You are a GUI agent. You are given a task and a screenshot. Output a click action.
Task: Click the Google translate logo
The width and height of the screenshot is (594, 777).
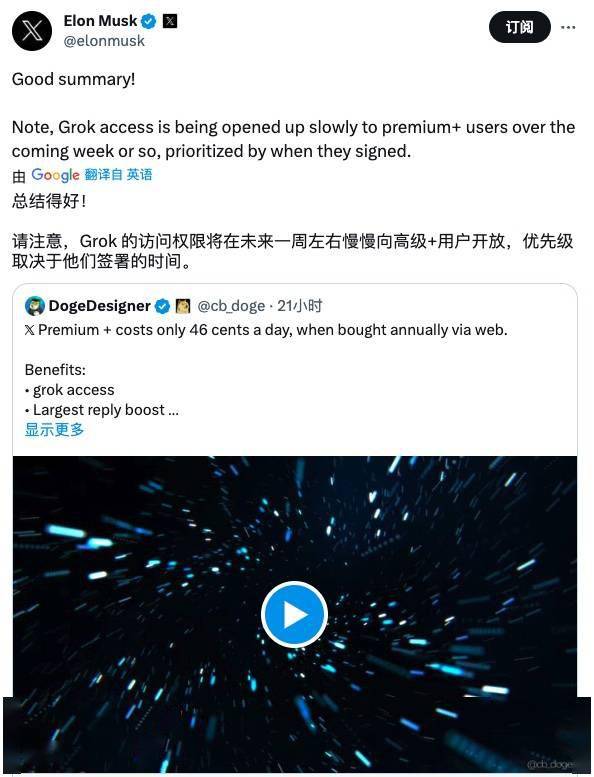(x=55, y=174)
